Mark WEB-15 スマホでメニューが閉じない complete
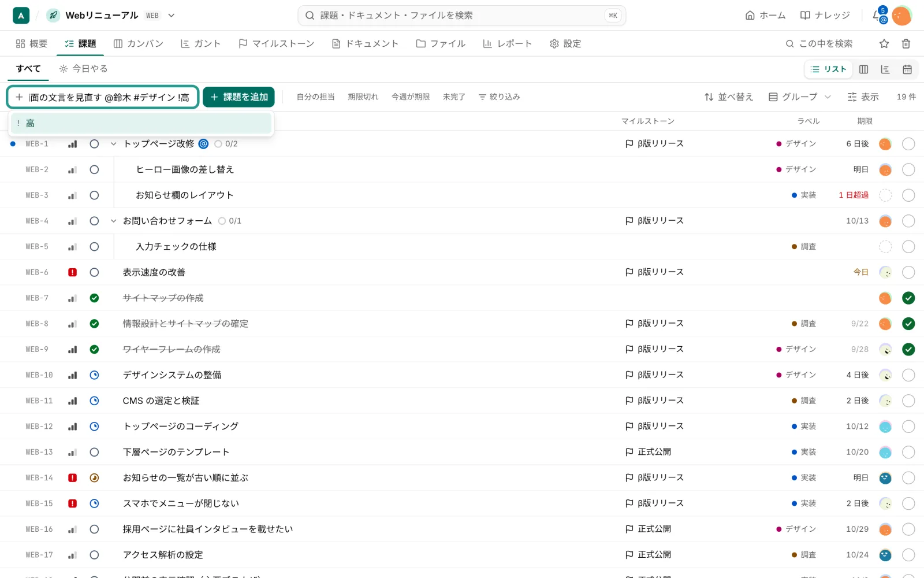The image size is (924, 578). click(908, 504)
